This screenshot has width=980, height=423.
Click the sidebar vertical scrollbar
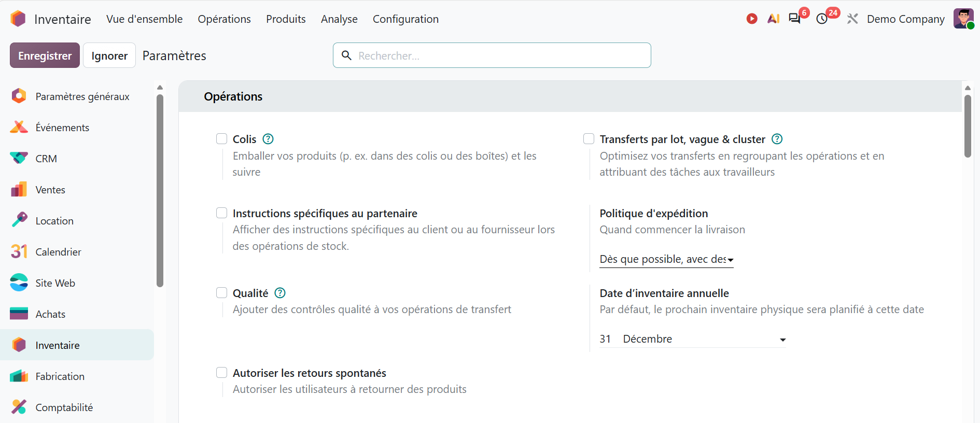pos(160,190)
